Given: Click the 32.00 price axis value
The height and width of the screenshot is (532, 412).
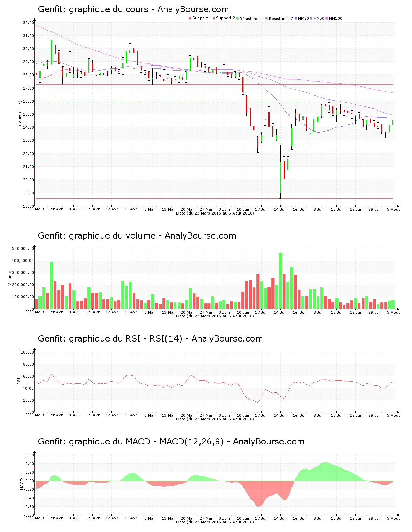Looking at the screenshot, I should [x=28, y=23].
